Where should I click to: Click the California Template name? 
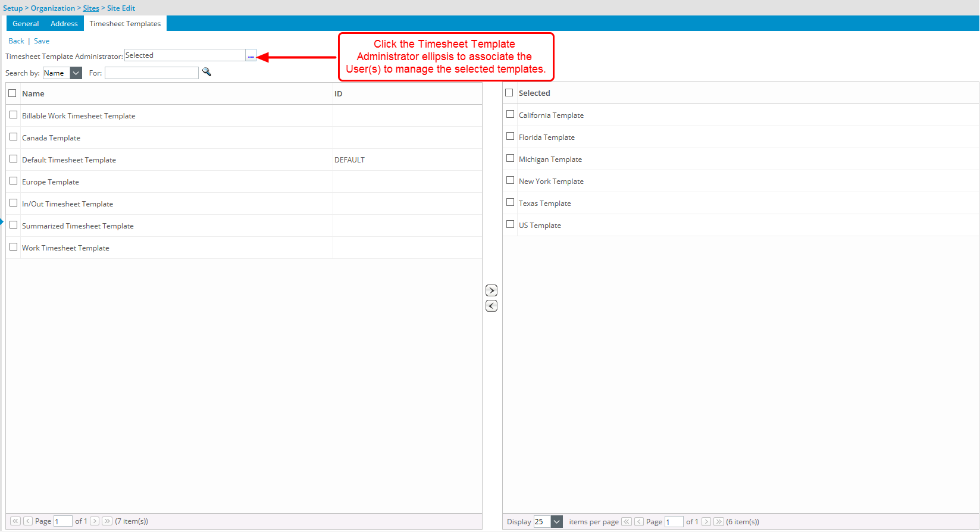pyautogui.click(x=551, y=115)
